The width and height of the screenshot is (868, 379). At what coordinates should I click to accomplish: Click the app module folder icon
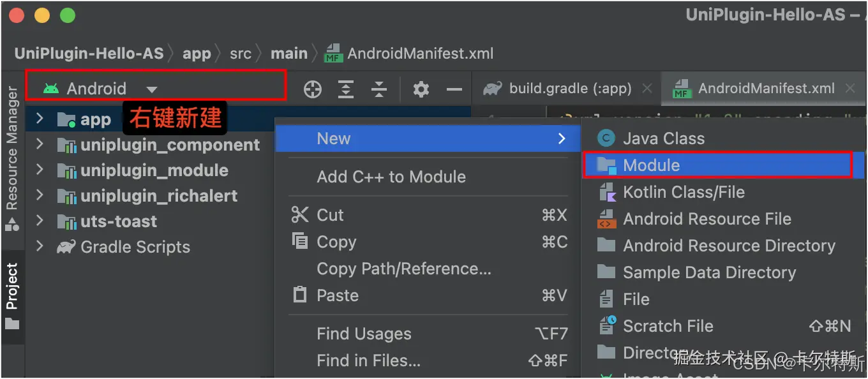(x=66, y=119)
